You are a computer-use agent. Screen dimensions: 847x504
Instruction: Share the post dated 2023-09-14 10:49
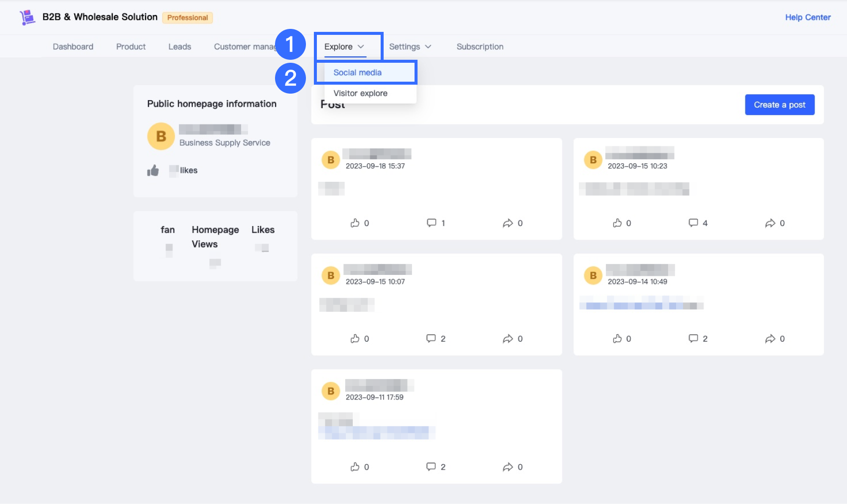[x=770, y=339]
